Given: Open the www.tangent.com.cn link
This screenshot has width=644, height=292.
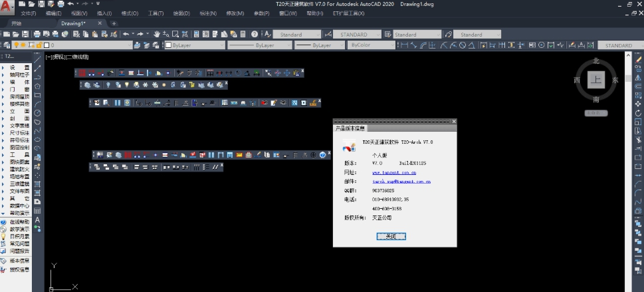Looking at the screenshot, I should click(x=394, y=173).
